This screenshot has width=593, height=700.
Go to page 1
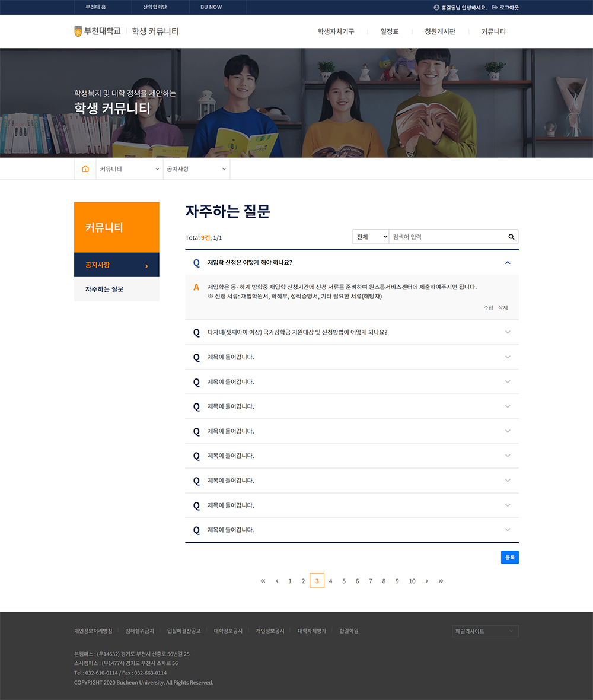pos(290,581)
